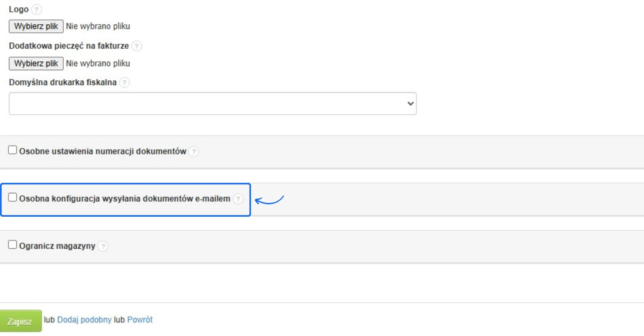Screen dimensions: 644x336
Task: Click help icon beside Dodatkowa pieczęć na fakturze
Action: 136,46
